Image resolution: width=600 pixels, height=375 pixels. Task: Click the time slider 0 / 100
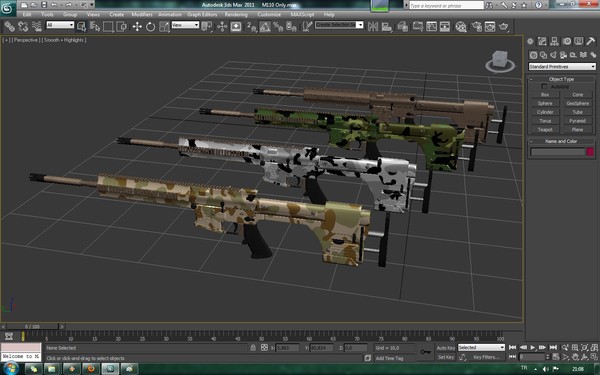point(32,327)
